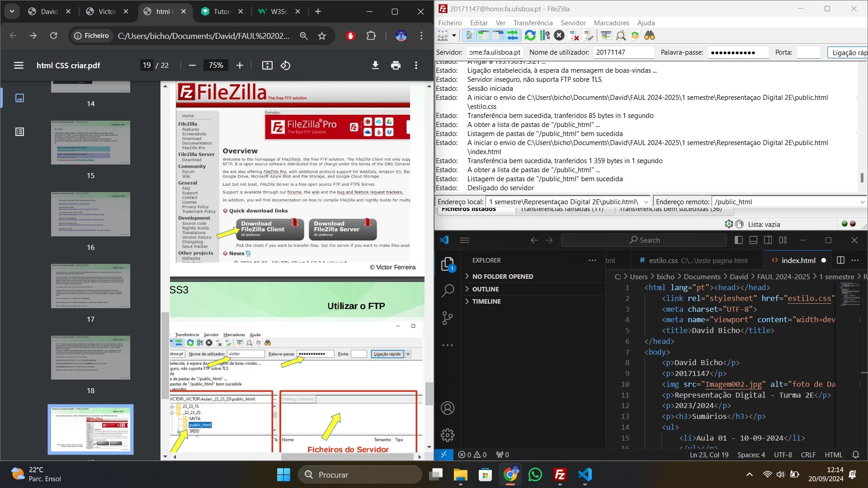Click the binoculars file search icon

pos(650,35)
